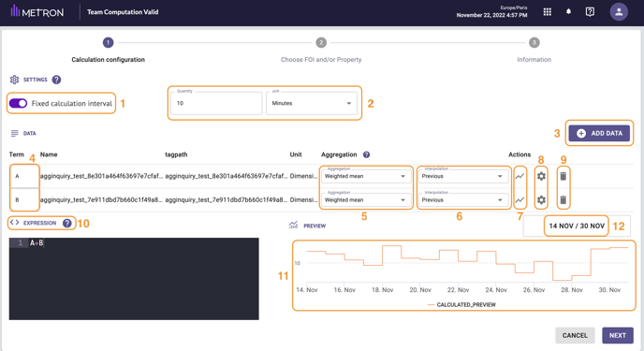Viewport: 644px width, 351px height.
Task: Click tagpath agginquiry_test_7e911dbd7b660c1f49a8
Action: 226,200
